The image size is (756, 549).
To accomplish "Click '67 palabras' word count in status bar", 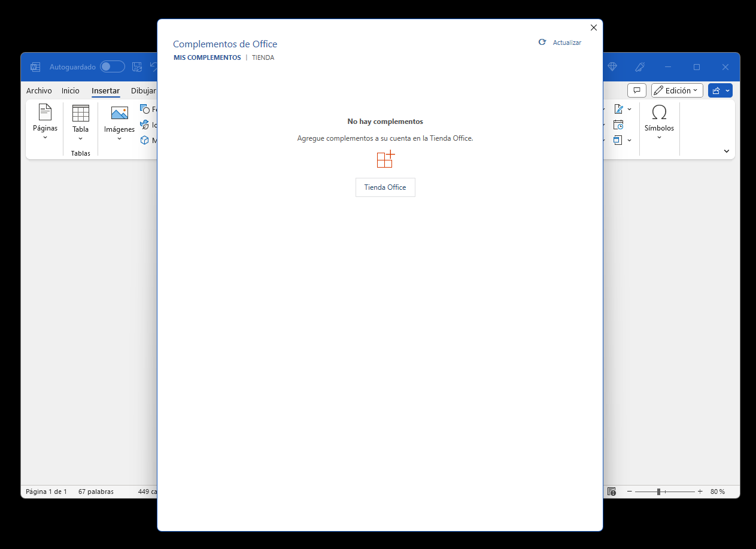I will (96, 492).
